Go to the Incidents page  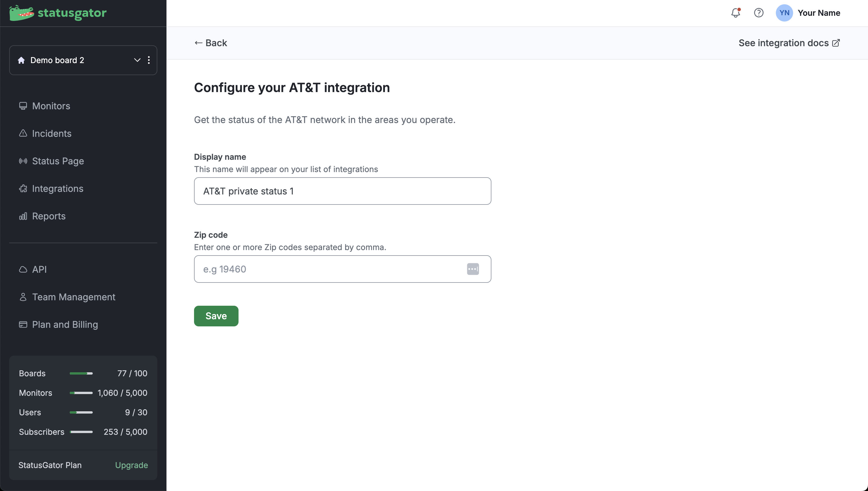click(x=51, y=134)
